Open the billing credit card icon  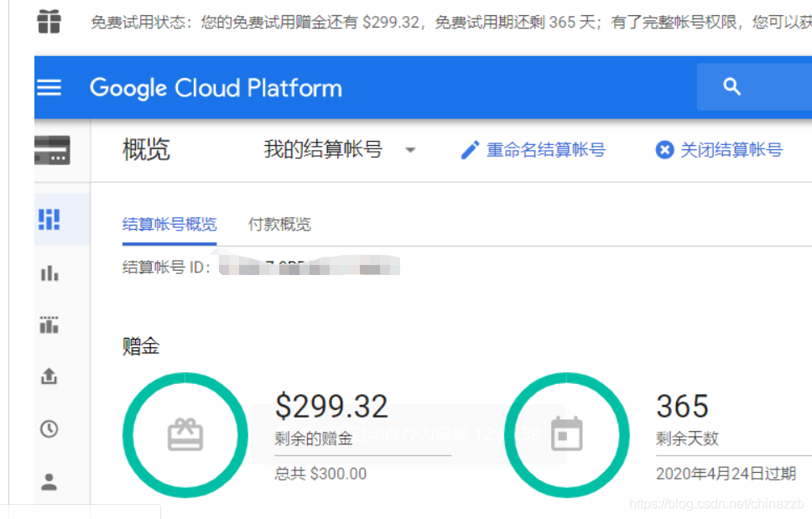pyautogui.click(x=52, y=150)
